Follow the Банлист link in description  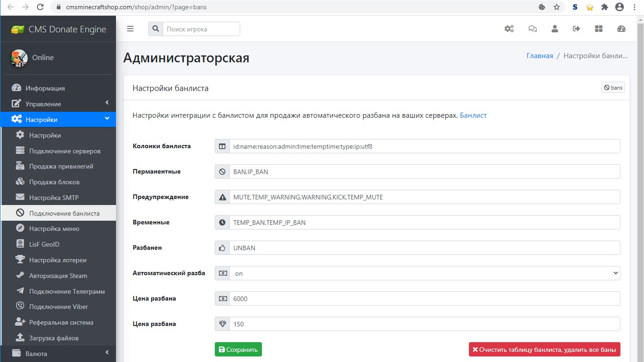coord(473,115)
